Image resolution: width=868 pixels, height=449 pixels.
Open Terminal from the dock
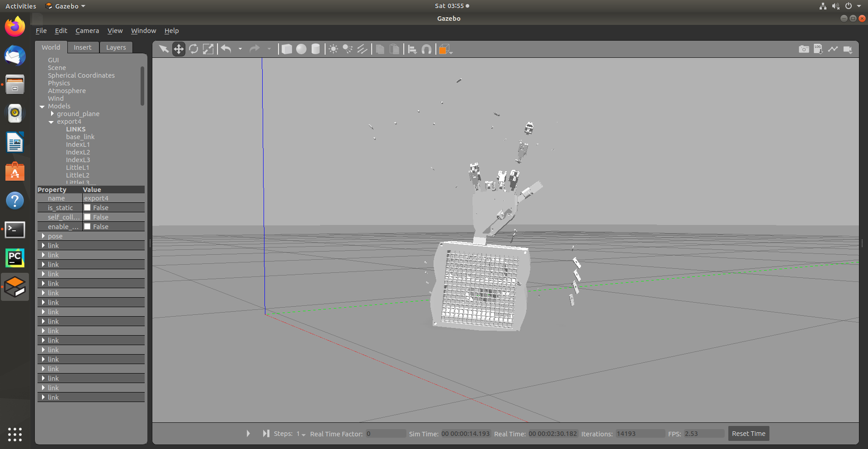pos(15,229)
